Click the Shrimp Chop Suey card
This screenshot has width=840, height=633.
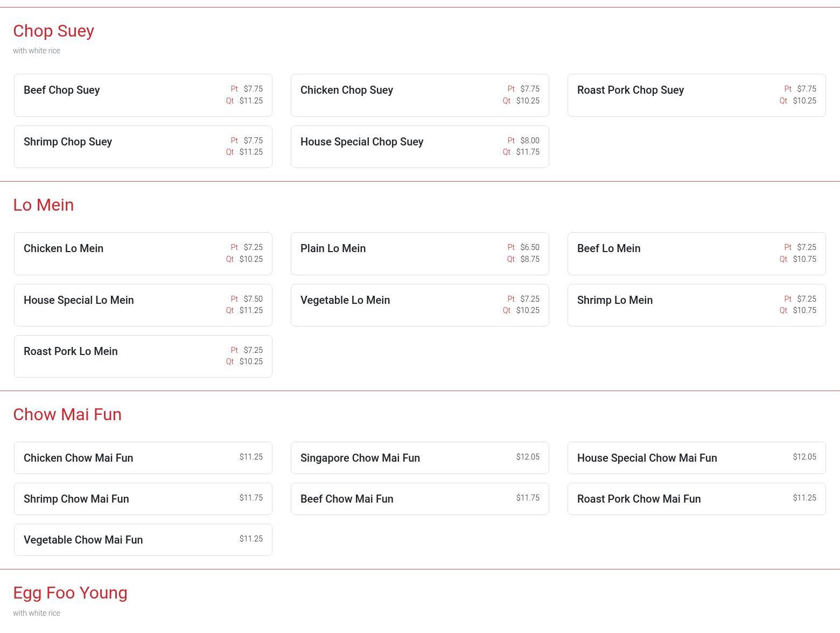[143, 147]
